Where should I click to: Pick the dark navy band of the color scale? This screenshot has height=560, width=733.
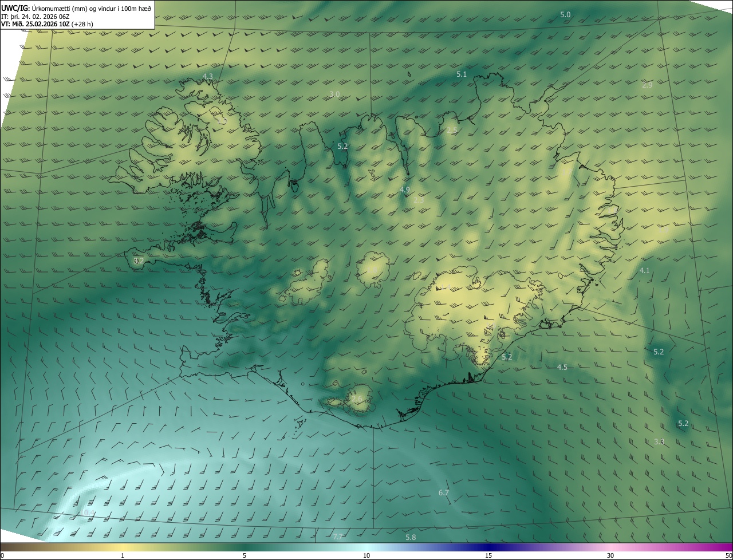488,547
